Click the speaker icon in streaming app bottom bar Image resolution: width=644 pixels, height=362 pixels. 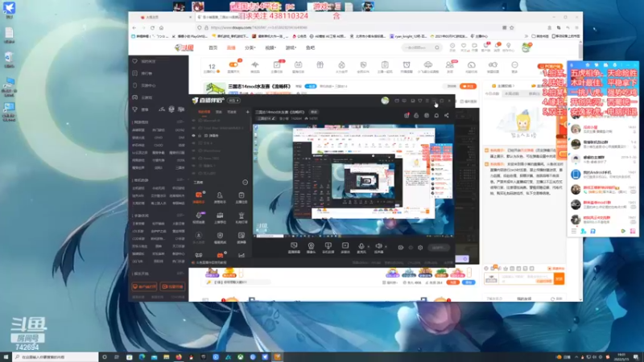pos(378,246)
